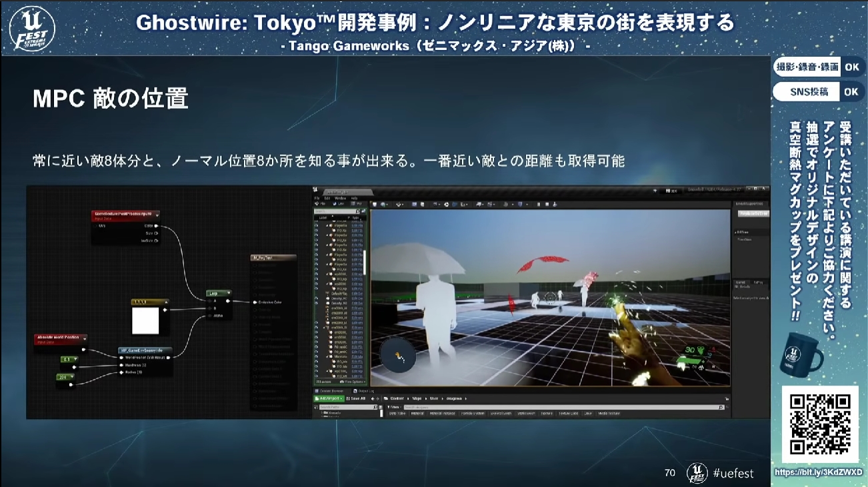This screenshot has height=487, width=868.
Task: Toggle the Texture Cube filter
Action: [x=569, y=414]
